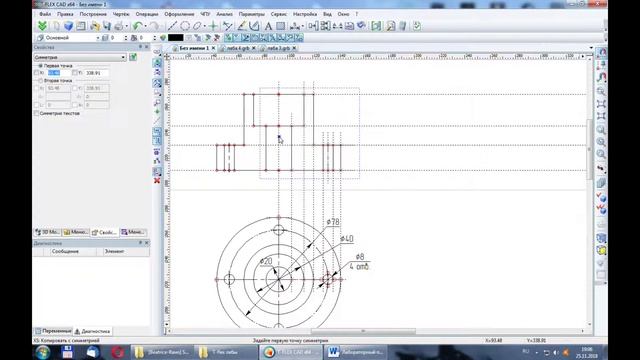Click the Print icon in toolbar
Viewport: 640px width, 360px height.
click(x=119, y=26)
